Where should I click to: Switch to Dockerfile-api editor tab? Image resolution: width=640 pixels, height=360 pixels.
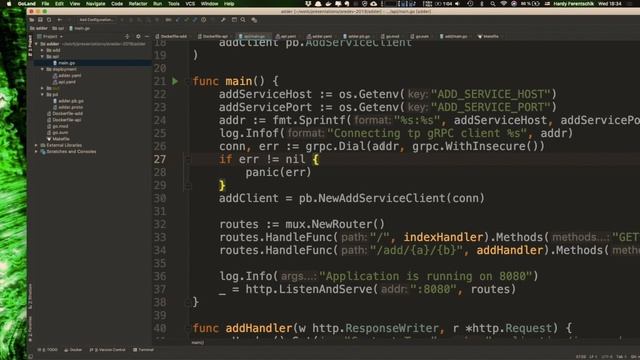(213, 36)
